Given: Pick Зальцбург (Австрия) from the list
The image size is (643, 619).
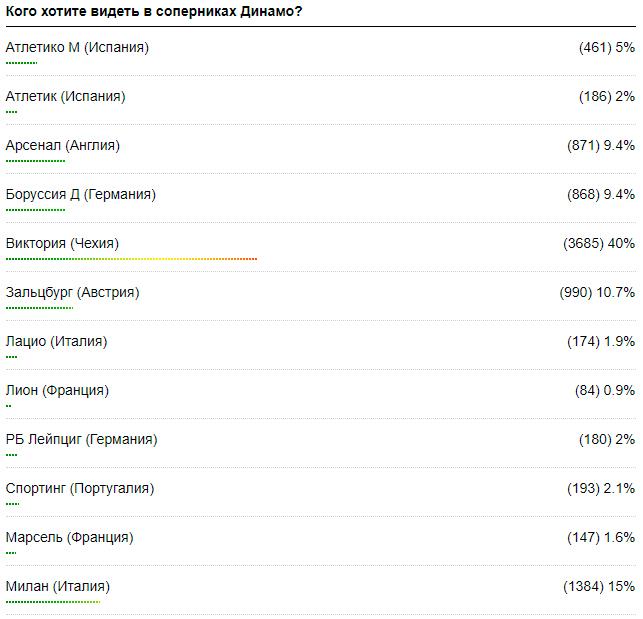Looking at the screenshot, I should (72, 292).
